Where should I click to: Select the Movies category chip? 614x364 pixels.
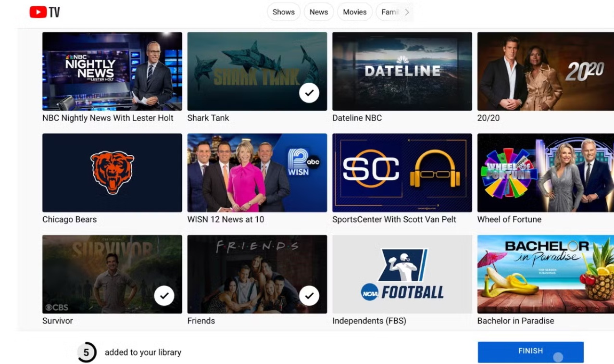pyautogui.click(x=355, y=12)
